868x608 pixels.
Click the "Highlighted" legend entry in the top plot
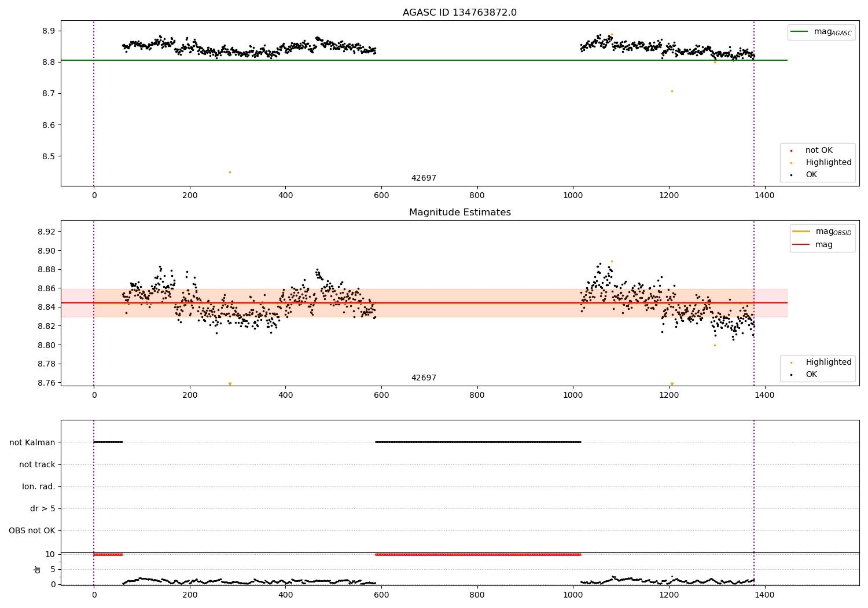tap(828, 163)
